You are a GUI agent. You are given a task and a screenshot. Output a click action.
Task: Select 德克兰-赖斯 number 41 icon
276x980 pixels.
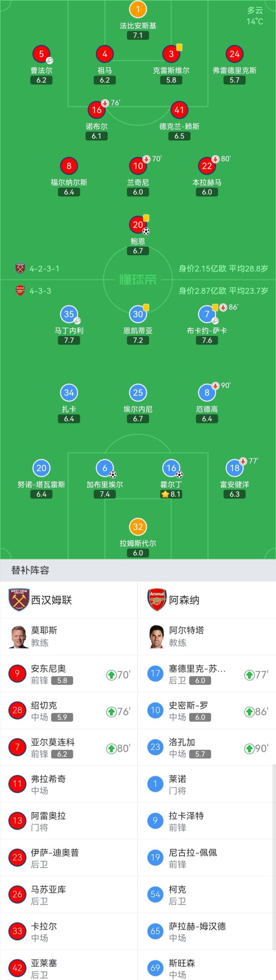[179, 110]
